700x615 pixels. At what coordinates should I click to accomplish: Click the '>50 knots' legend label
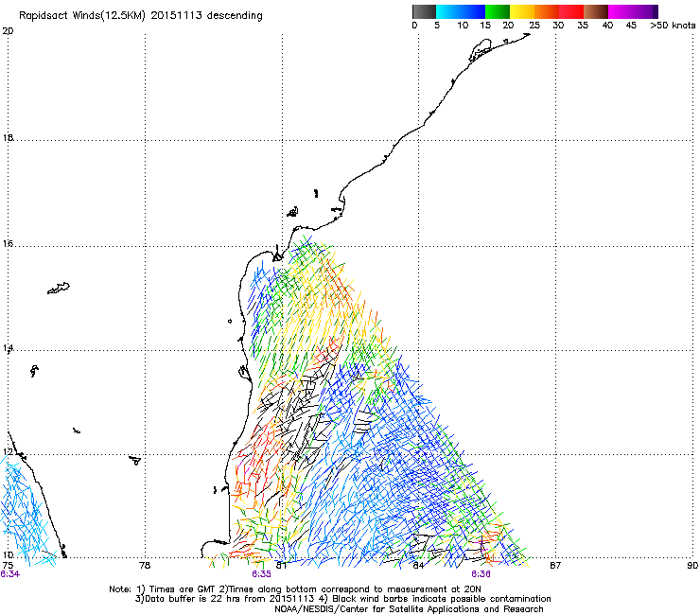[x=673, y=26]
